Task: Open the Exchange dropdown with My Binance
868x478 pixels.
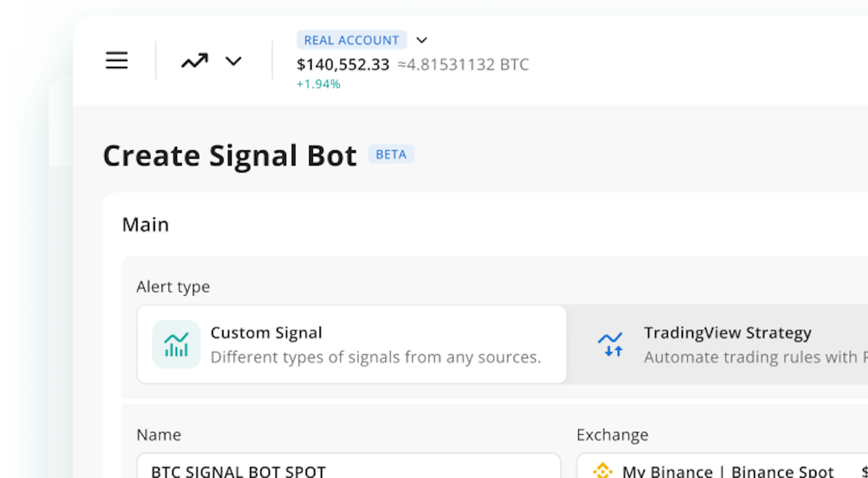Action: tap(722, 466)
